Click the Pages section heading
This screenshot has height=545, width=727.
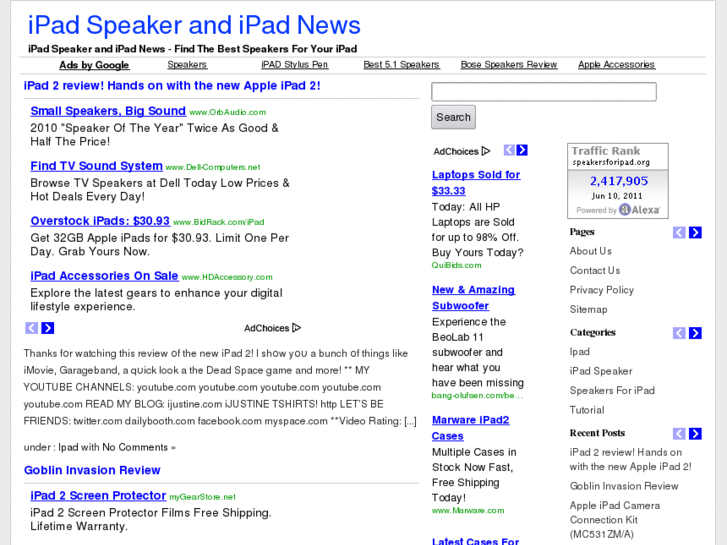tap(582, 232)
